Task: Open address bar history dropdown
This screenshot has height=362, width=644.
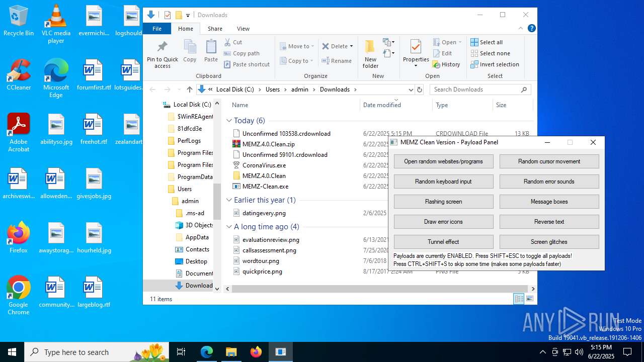Action: click(411, 89)
